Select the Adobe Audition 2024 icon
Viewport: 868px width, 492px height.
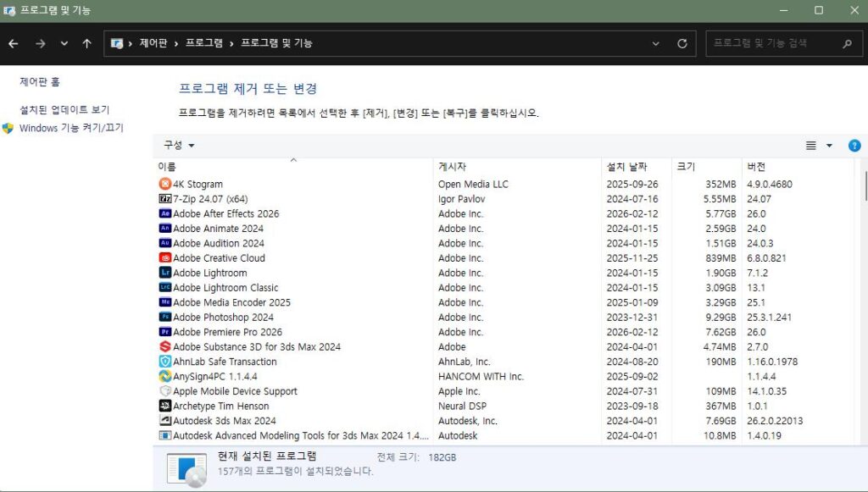tap(165, 243)
